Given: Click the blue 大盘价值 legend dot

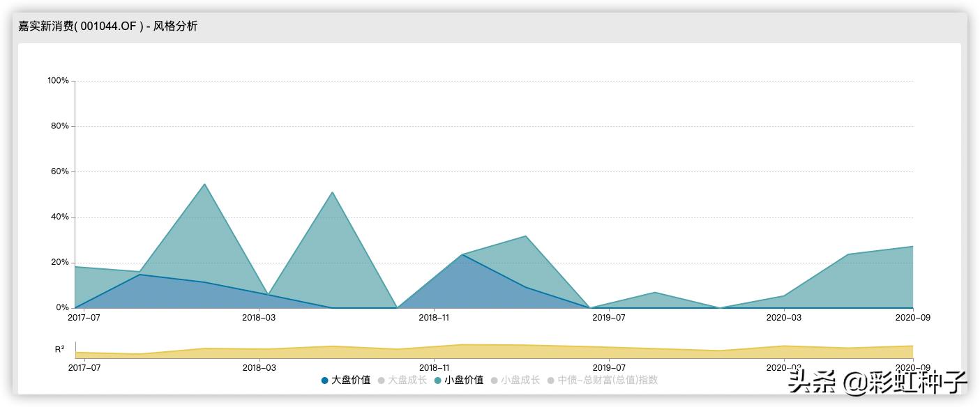Looking at the screenshot, I should [325, 381].
